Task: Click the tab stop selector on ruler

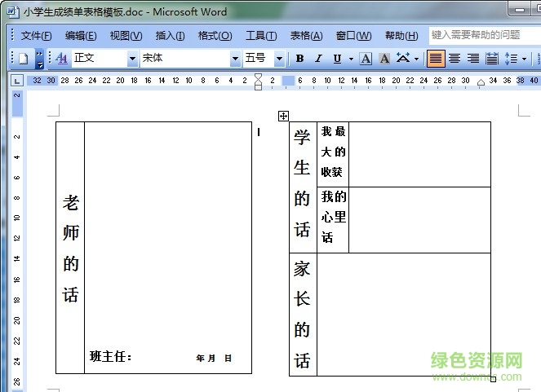Action: [17, 81]
